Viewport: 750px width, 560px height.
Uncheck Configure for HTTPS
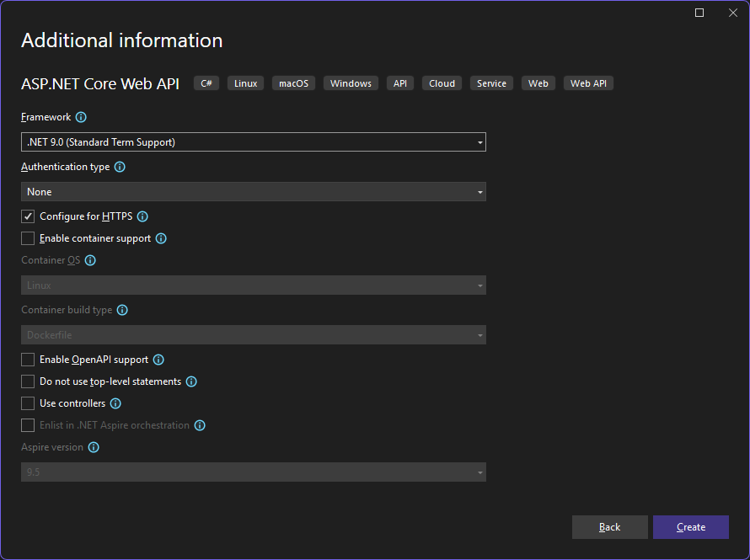[x=27, y=216]
